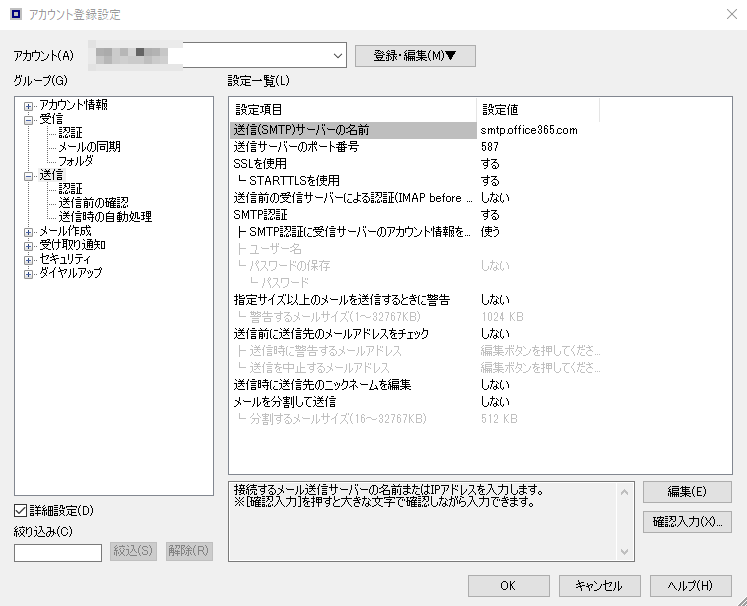The height and width of the screenshot is (606, 747).
Task: Click the 解除(R) button
Action: pyautogui.click(x=189, y=551)
